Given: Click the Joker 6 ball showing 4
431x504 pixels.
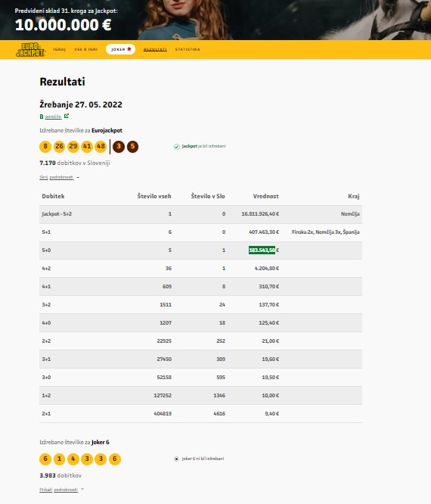Looking at the screenshot, I should [x=73, y=459].
